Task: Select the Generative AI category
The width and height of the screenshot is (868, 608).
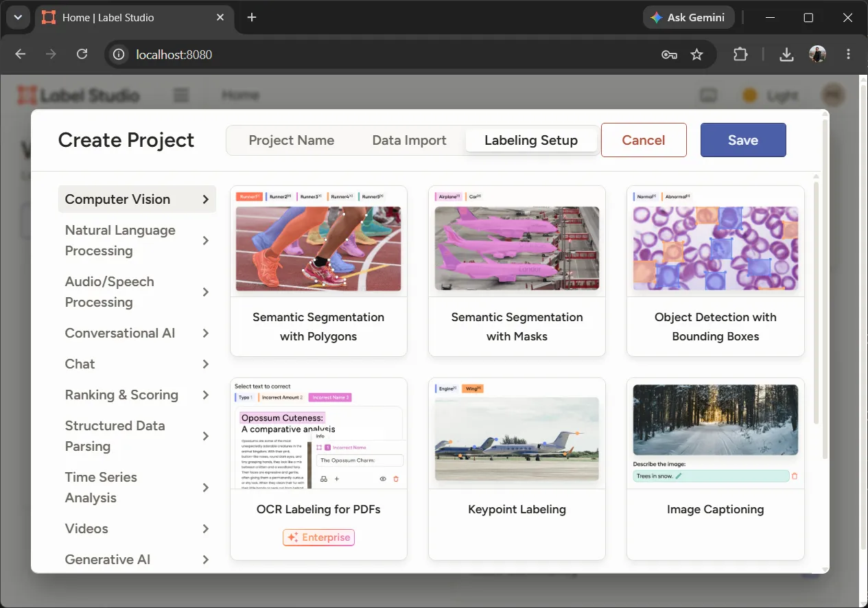Action: (137, 559)
